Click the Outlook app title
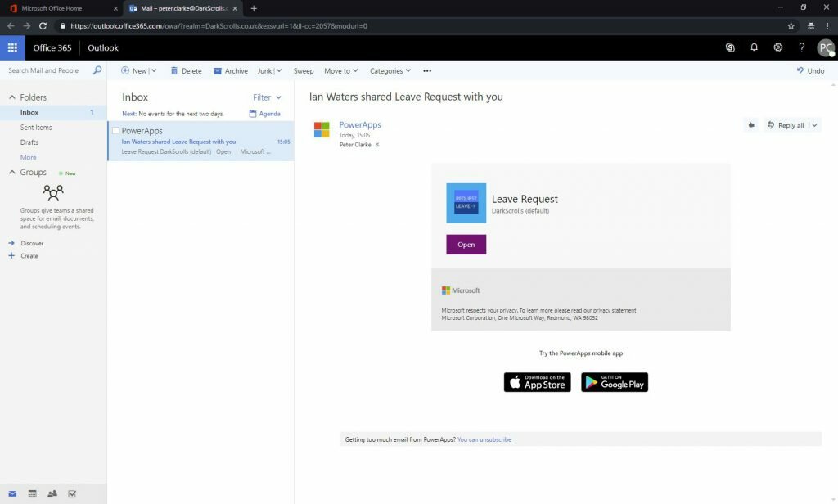This screenshot has width=838, height=504. [x=103, y=47]
